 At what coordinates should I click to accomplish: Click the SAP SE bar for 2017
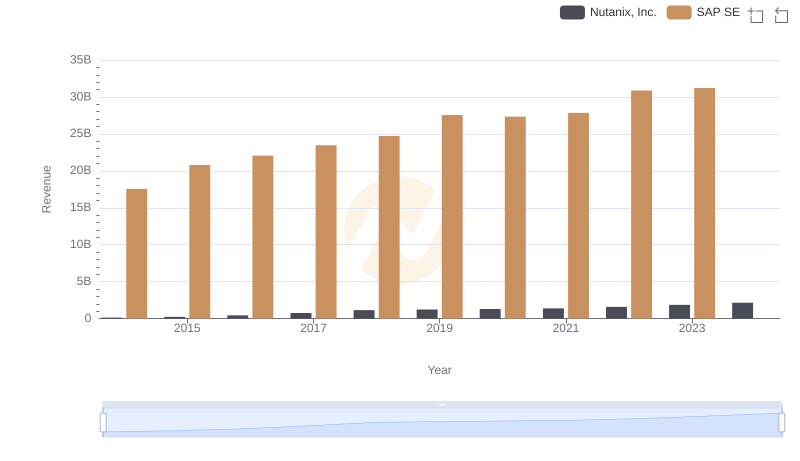pos(326,232)
